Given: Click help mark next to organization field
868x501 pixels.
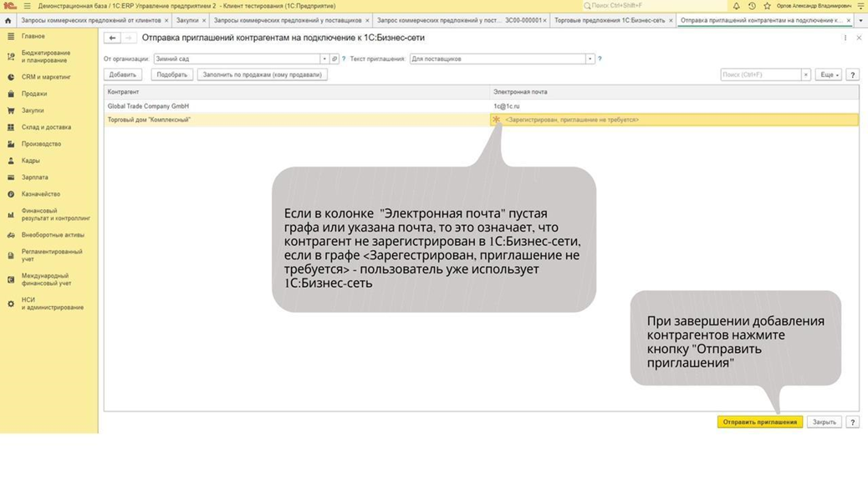Looking at the screenshot, I should (344, 59).
